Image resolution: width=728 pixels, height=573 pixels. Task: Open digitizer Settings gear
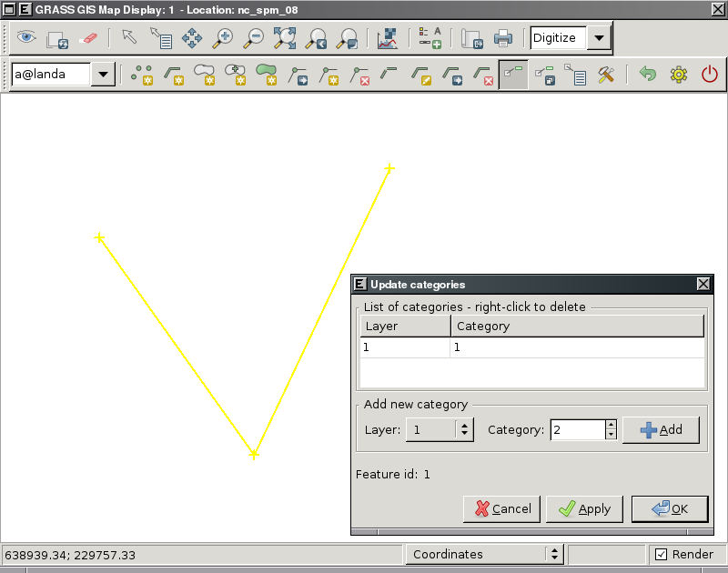point(679,75)
